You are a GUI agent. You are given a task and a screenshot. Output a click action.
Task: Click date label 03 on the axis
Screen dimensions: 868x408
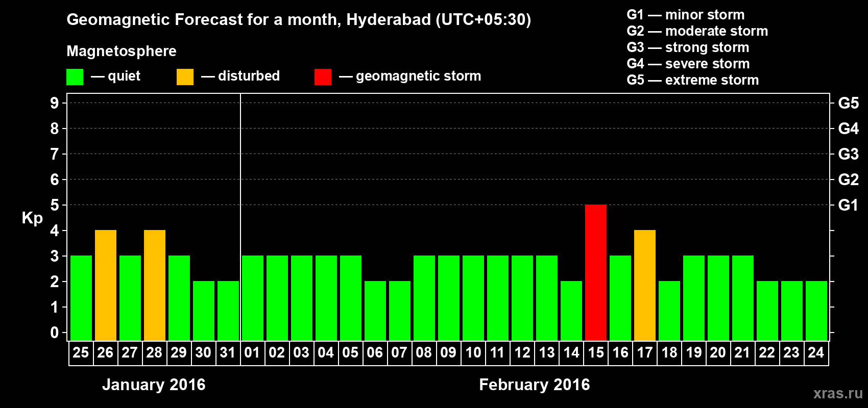(x=301, y=353)
